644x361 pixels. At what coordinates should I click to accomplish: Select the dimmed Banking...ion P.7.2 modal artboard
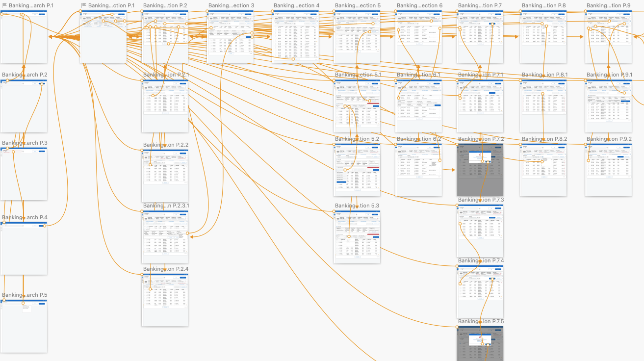[x=480, y=170]
